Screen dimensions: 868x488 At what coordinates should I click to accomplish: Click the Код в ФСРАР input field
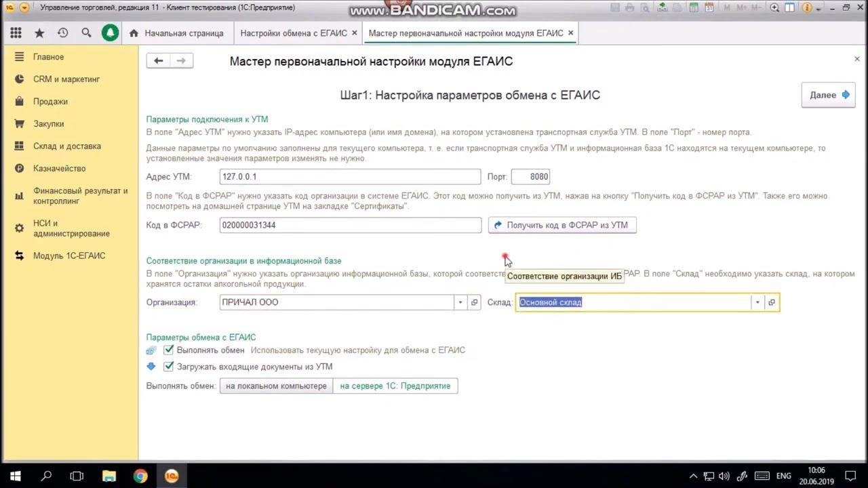point(350,225)
